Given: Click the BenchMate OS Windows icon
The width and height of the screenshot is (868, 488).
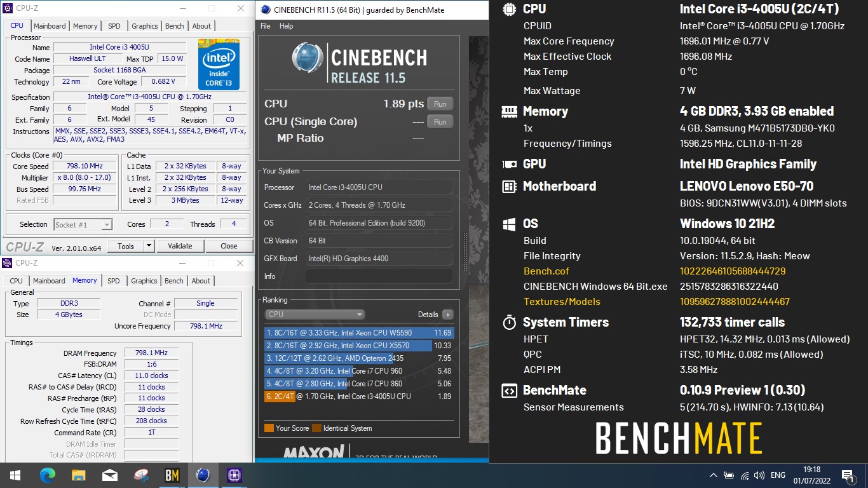Looking at the screenshot, I should pyautogui.click(x=509, y=224).
